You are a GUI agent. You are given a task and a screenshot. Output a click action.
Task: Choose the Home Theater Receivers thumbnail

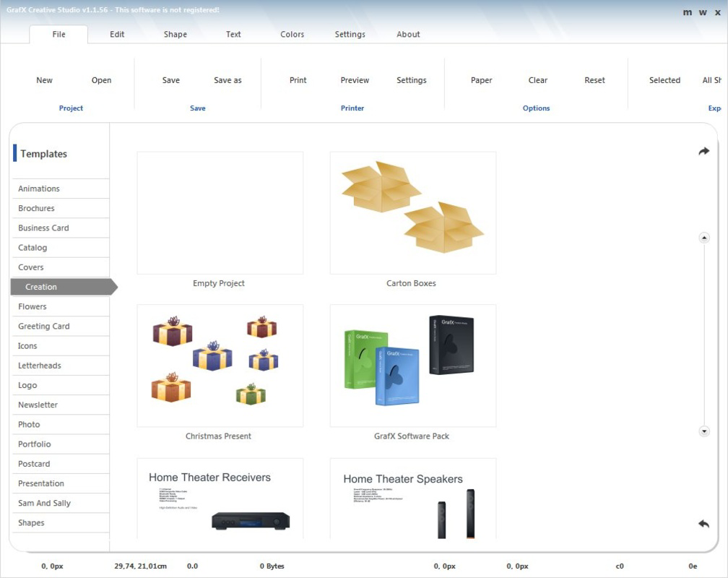pyautogui.click(x=220, y=499)
